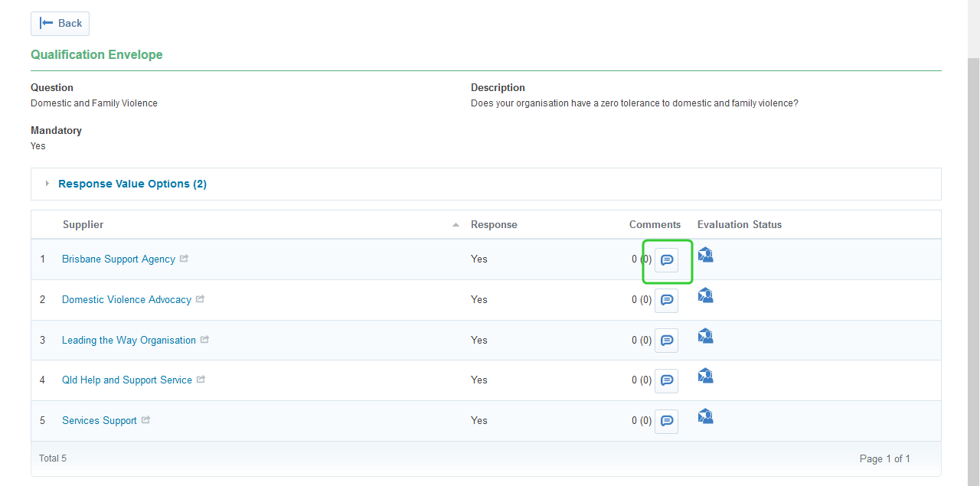
Task: Open comments for Services Support row
Action: click(666, 421)
